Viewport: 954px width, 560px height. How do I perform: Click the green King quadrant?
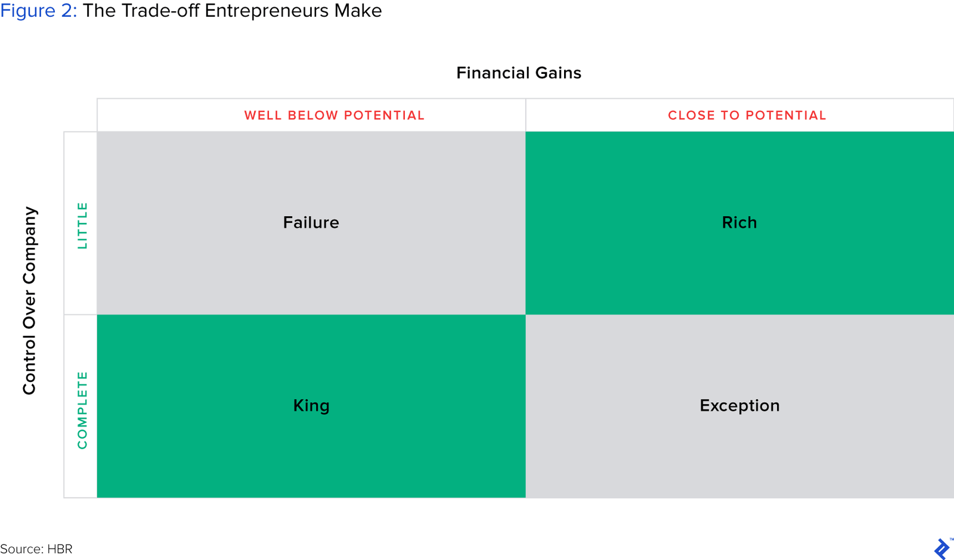click(x=311, y=453)
